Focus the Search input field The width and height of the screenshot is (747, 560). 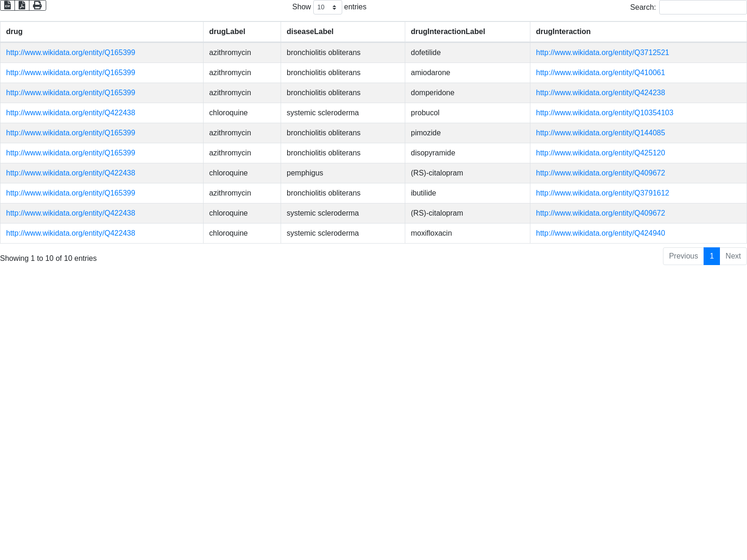tap(703, 7)
